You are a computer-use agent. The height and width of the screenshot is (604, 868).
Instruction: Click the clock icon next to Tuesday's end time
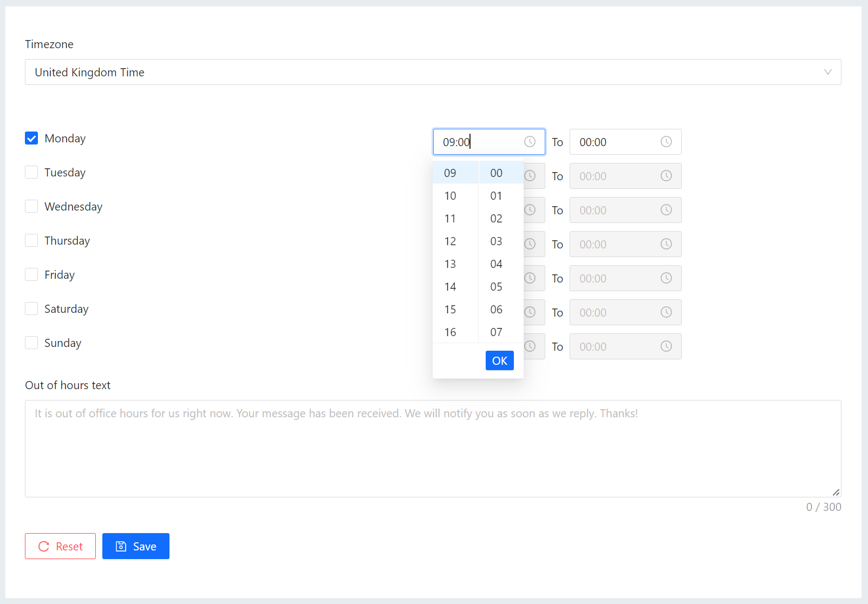tap(666, 176)
